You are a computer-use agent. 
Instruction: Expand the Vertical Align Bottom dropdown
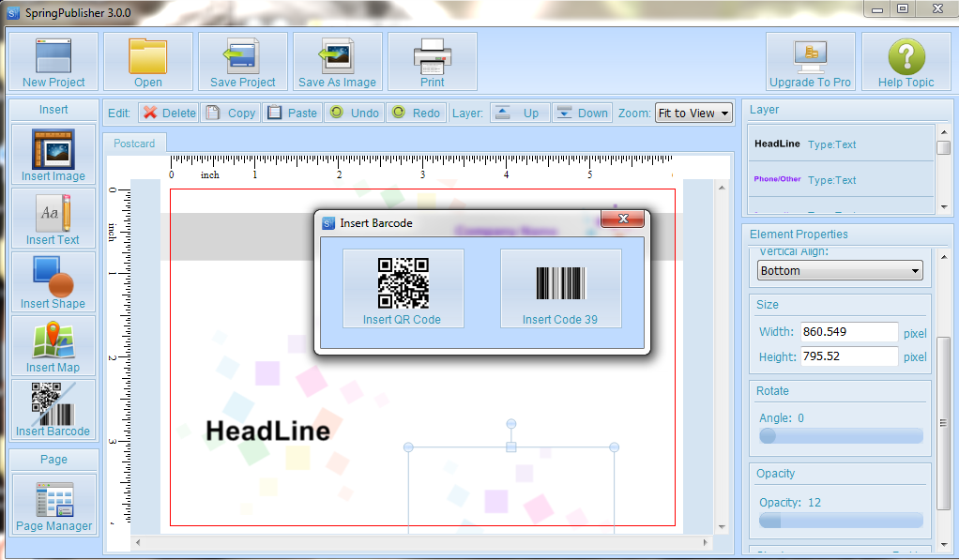(x=840, y=271)
